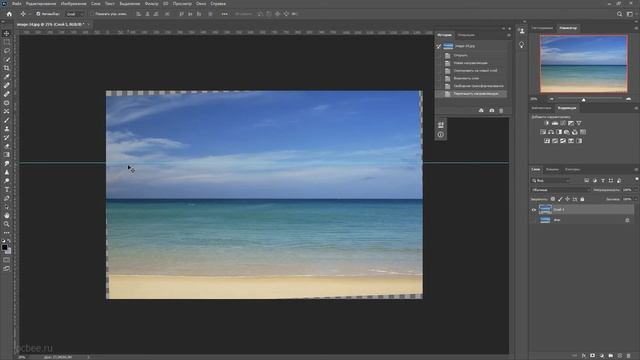640x360 pixels.
Task: Select the Lasso tool
Action: coord(7,50)
